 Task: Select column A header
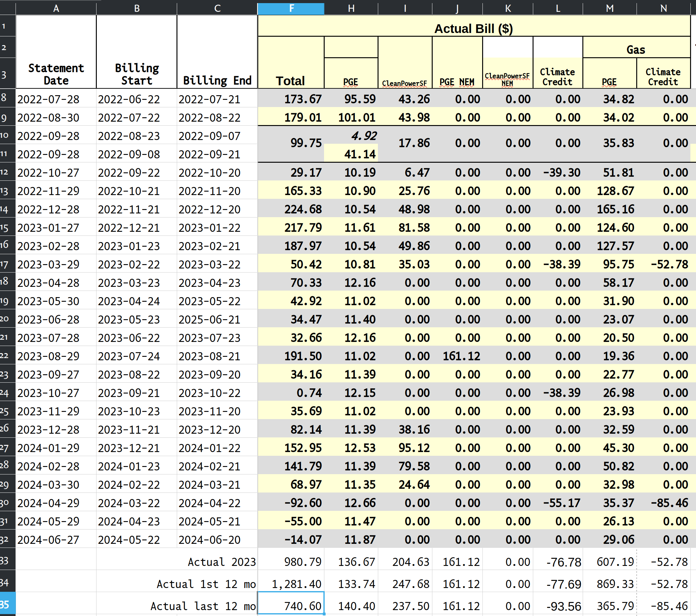[56, 8]
